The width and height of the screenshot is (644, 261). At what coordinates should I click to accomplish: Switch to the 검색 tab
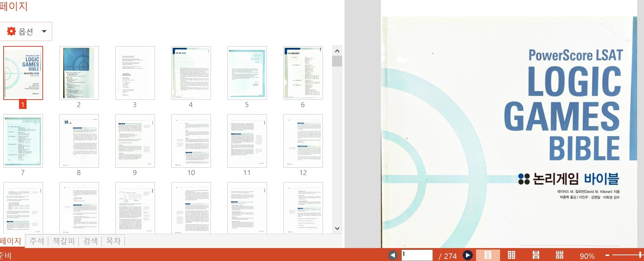(x=90, y=241)
